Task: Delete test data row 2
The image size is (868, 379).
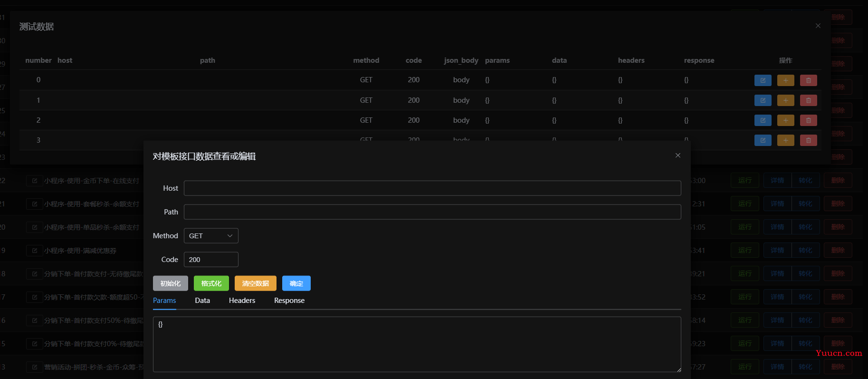Action: 808,120
